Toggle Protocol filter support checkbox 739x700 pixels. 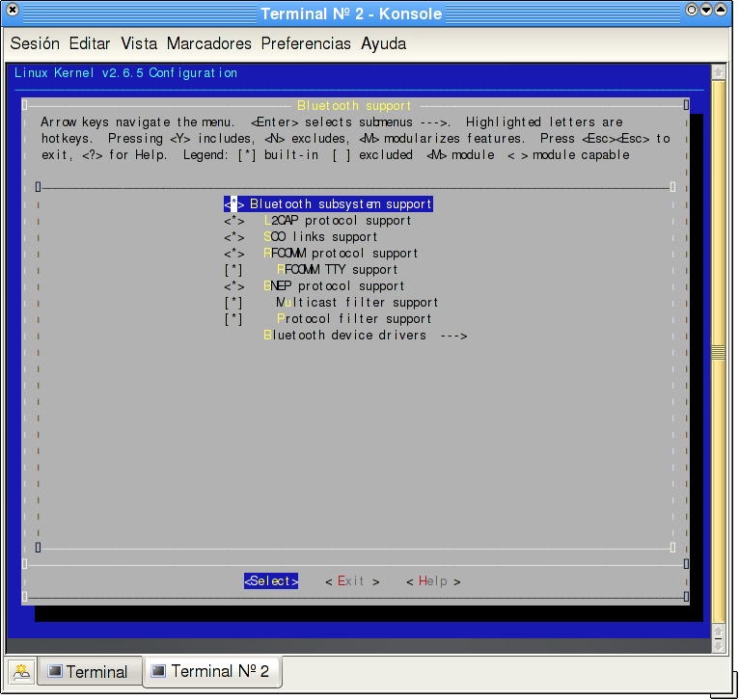[328, 319]
